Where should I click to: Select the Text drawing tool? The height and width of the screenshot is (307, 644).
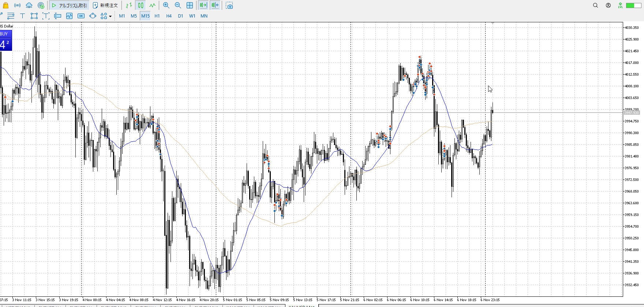[x=22, y=16]
